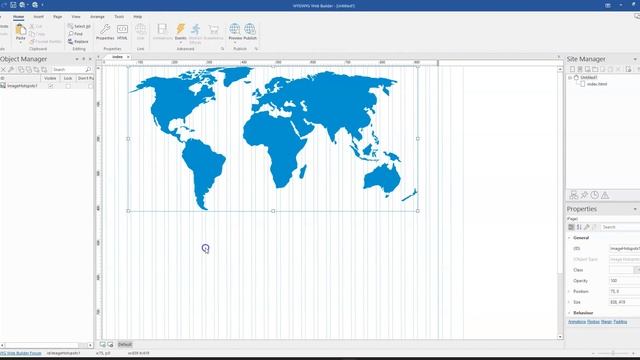Open the Preview dropdown arrow
640x360 pixels.
pyautogui.click(x=235, y=42)
